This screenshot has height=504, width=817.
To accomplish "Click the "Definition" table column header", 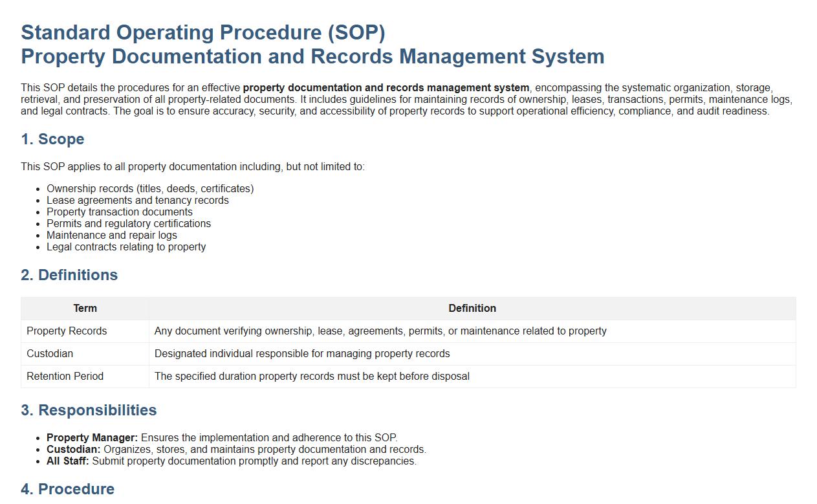I will click(472, 309).
